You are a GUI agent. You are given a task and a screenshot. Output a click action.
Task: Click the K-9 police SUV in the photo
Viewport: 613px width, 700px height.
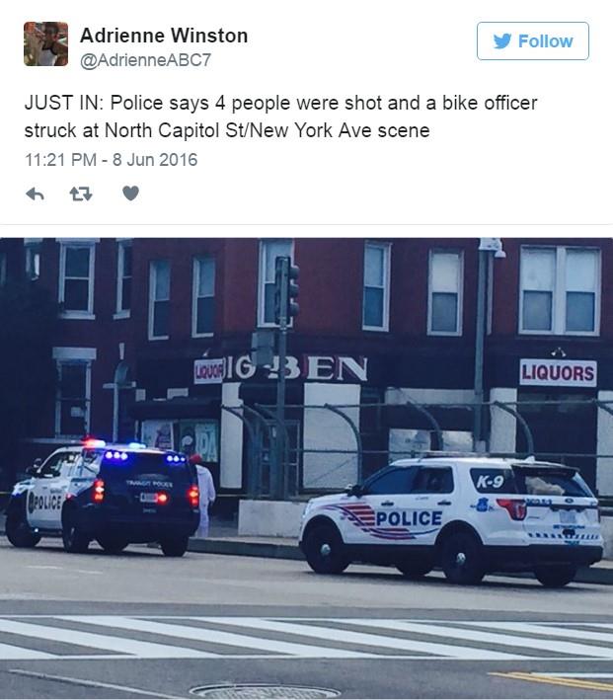tap(452, 520)
